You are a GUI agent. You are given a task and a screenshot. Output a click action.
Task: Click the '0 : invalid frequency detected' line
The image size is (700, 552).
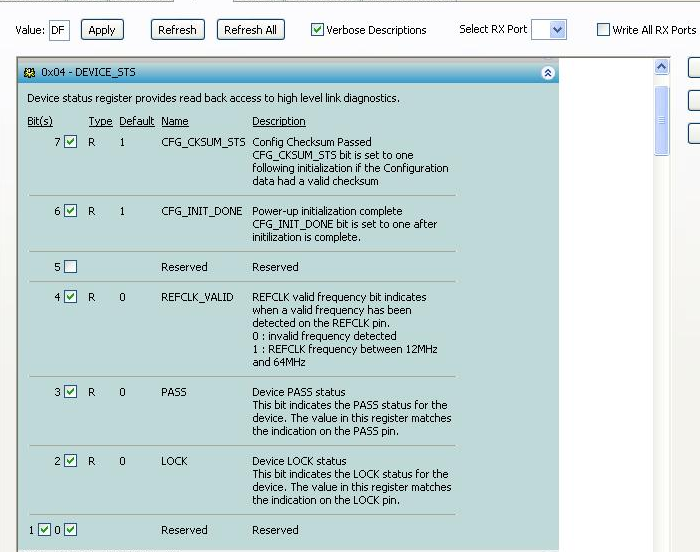[324, 336]
